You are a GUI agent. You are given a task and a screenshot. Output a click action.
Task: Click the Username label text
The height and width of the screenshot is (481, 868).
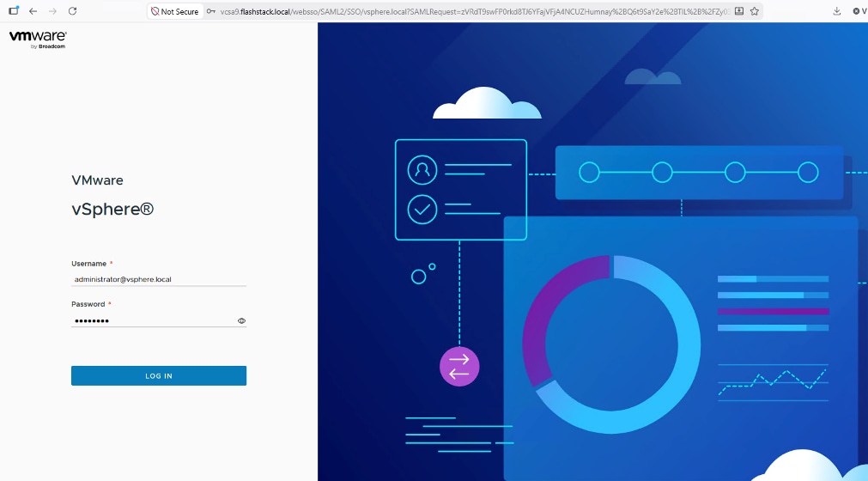[88, 264]
